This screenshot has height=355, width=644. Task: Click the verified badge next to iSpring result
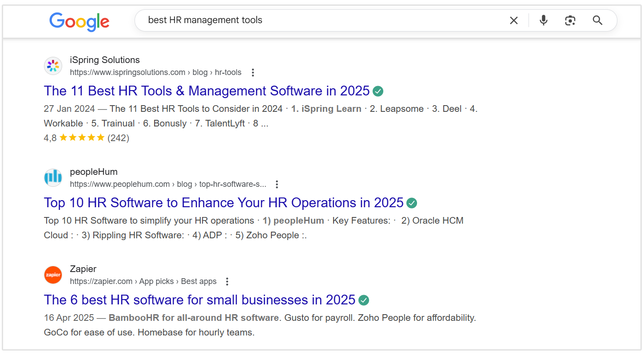(x=378, y=91)
